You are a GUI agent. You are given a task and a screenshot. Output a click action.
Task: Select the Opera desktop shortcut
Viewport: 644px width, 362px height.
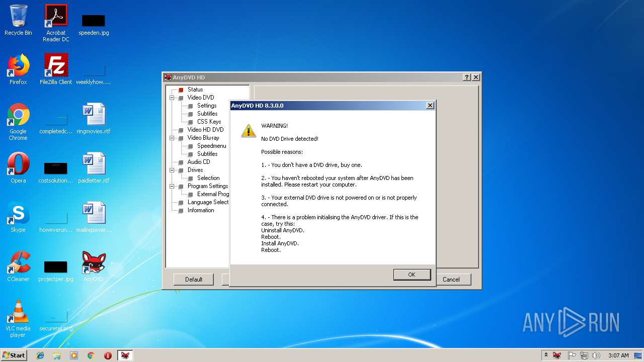tap(18, 168)
